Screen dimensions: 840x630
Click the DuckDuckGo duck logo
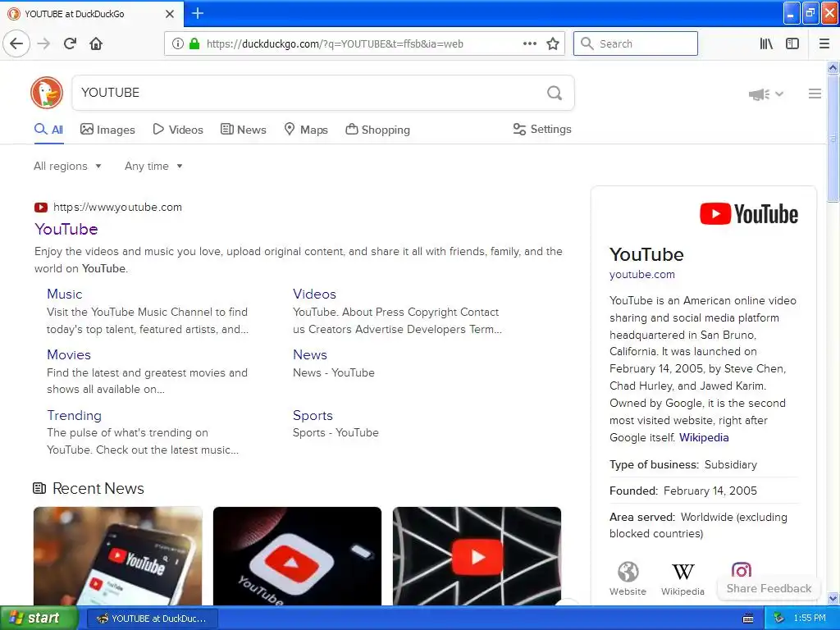point(47,93)
